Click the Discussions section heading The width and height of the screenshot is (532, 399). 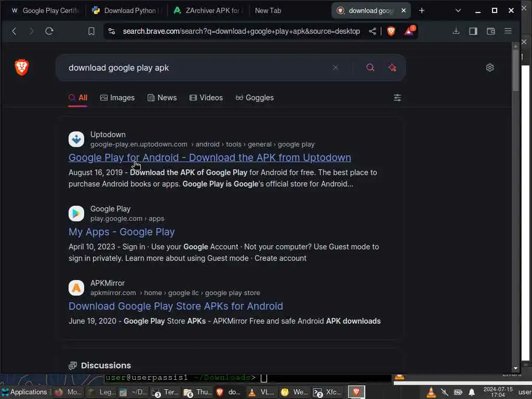(x=106, y=365)
